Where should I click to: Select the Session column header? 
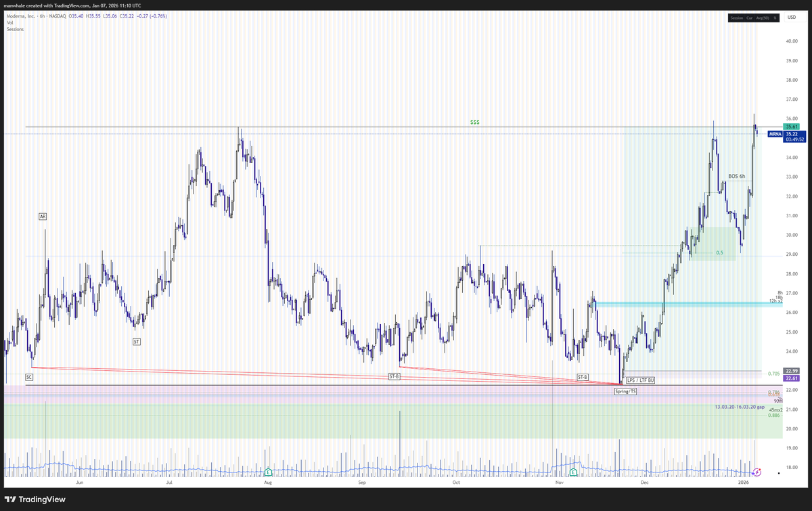point(736,18)
